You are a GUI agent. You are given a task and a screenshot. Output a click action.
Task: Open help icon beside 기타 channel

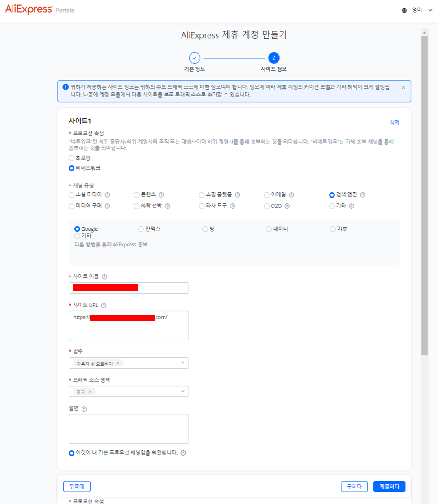coord(351,206)
